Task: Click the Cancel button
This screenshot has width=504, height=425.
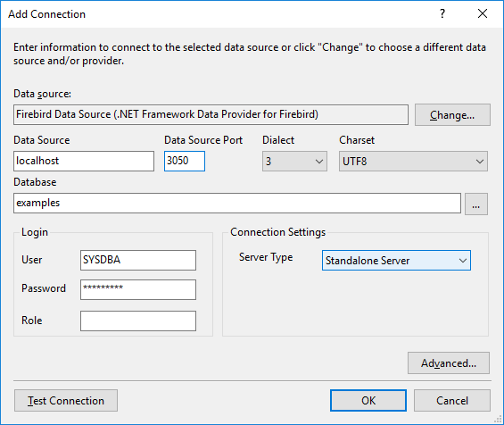Action: [452, 401]
